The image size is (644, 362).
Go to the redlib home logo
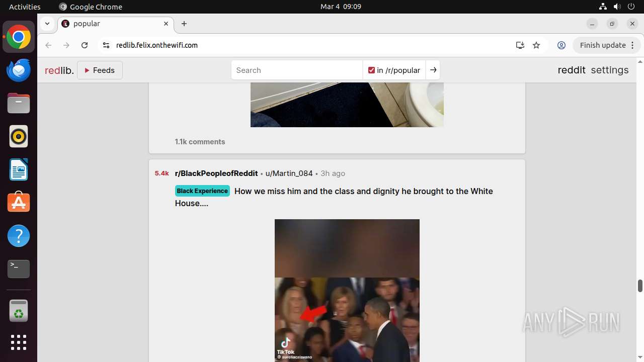59,70
